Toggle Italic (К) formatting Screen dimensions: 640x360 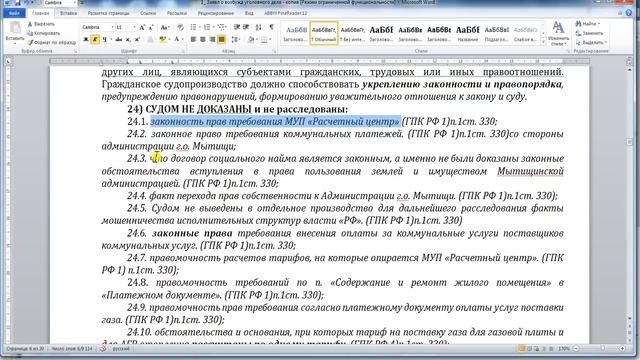[95, 40]
